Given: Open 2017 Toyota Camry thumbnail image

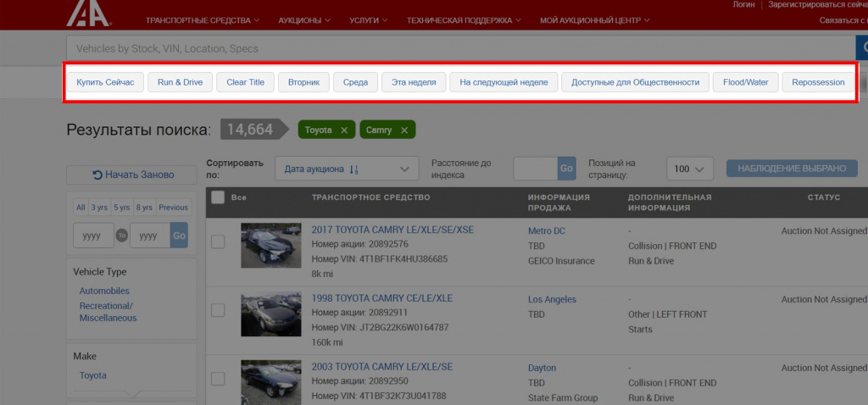Looking at the screenshot, I should 271,246.
